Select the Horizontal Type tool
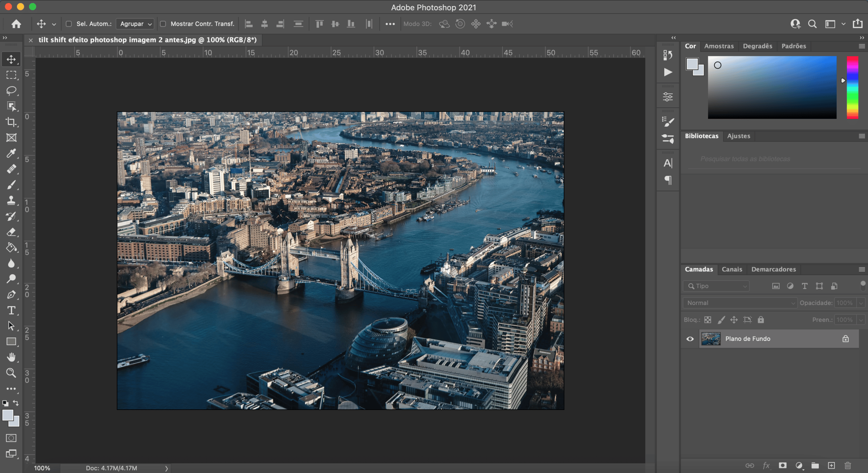The width and height of the screenshot is (868, 473). pyautogui.click(x=11, y=310)
